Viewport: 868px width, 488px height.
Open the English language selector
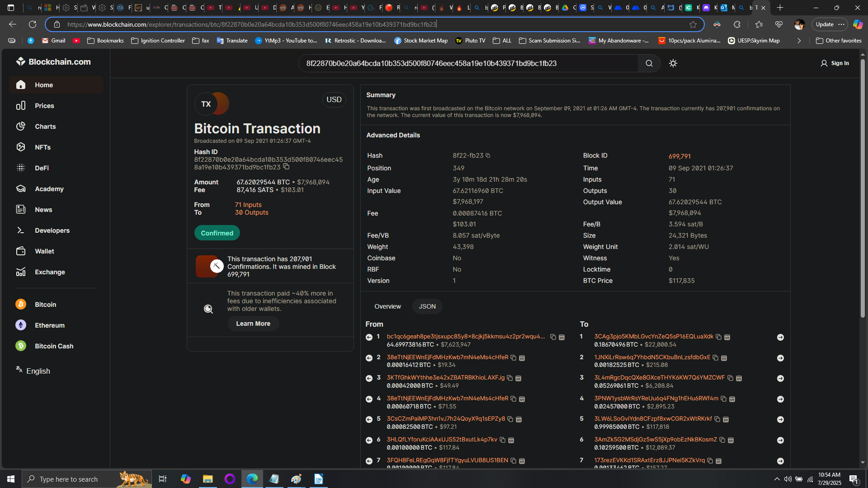pyautogui.click(x=38, y=371)
